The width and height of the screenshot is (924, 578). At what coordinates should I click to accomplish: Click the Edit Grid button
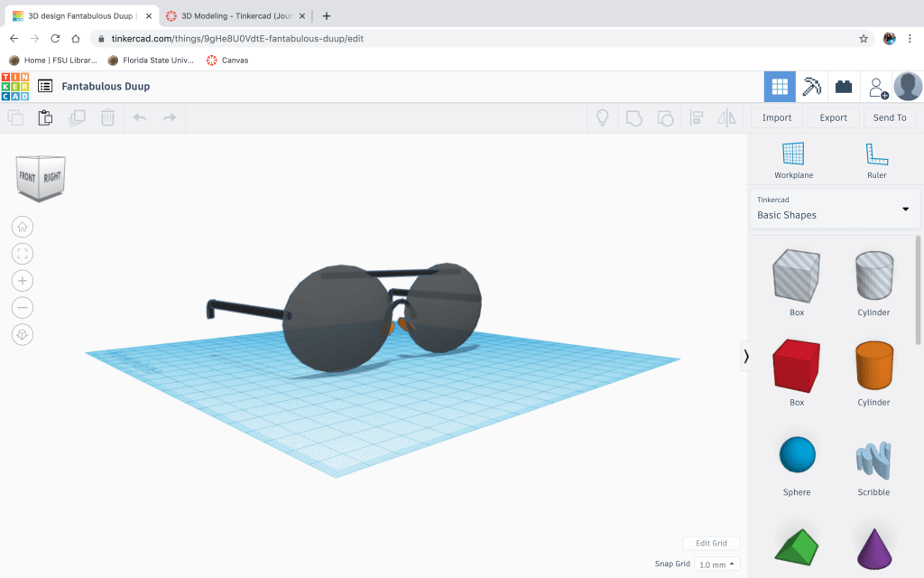pos(711,544)
